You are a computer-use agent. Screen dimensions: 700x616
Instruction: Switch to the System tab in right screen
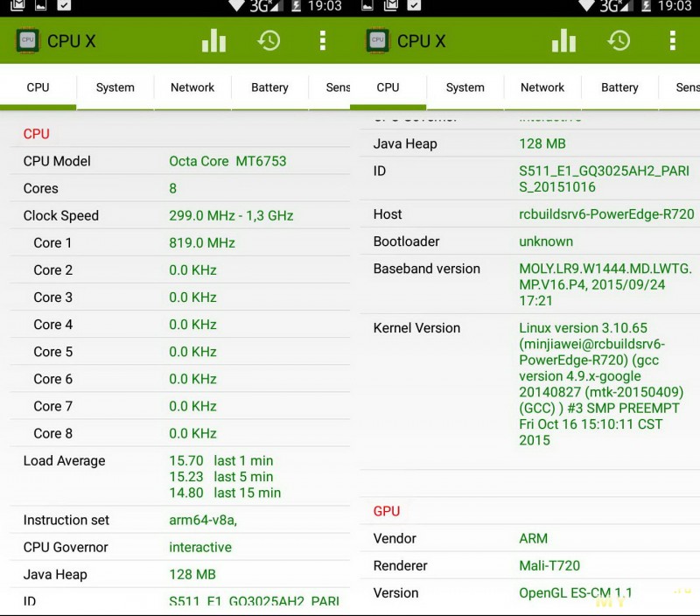[465, 87]
